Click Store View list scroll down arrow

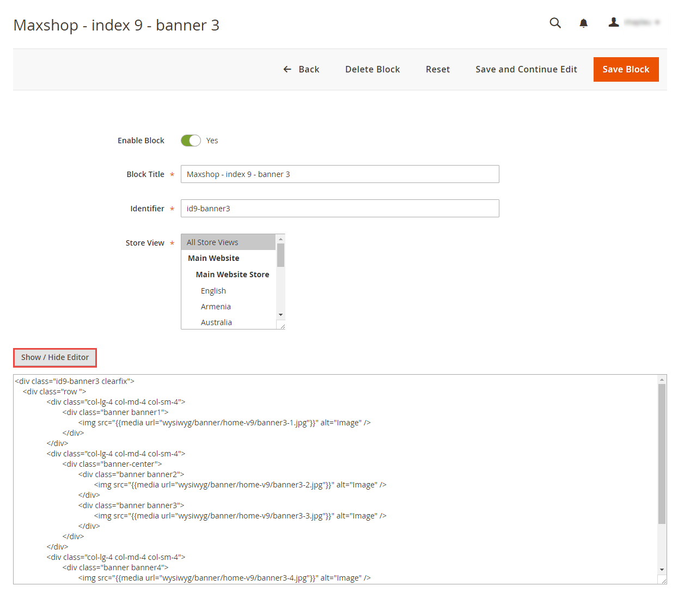point(281,315)
